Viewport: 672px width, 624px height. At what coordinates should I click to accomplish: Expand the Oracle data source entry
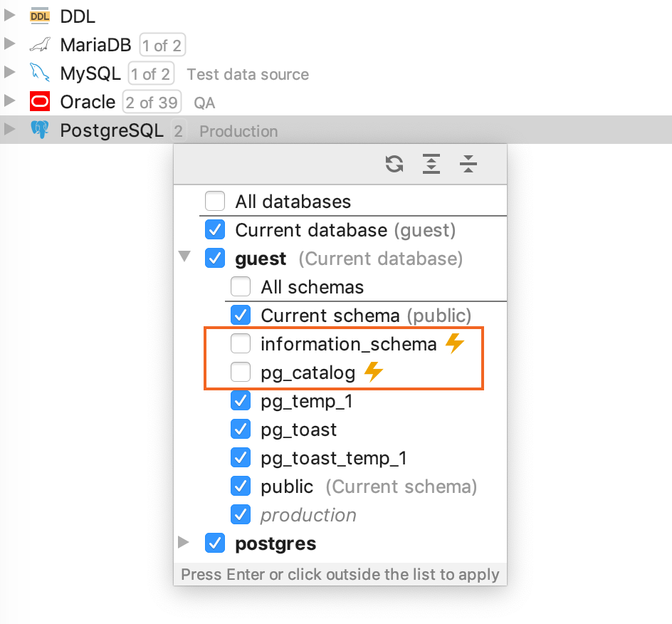(x=10, y=101)
